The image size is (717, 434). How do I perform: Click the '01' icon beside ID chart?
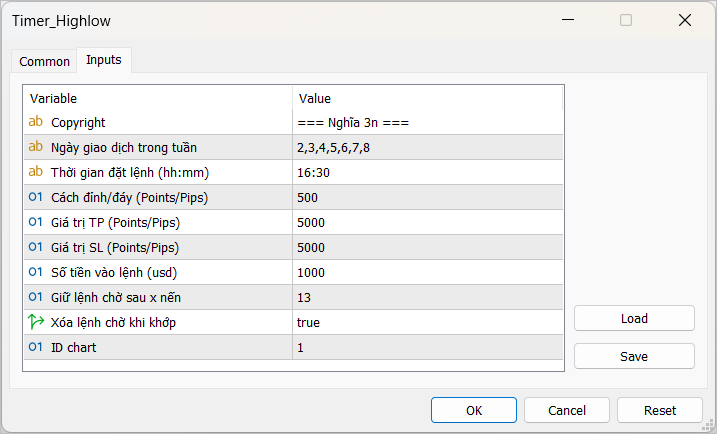36,347
